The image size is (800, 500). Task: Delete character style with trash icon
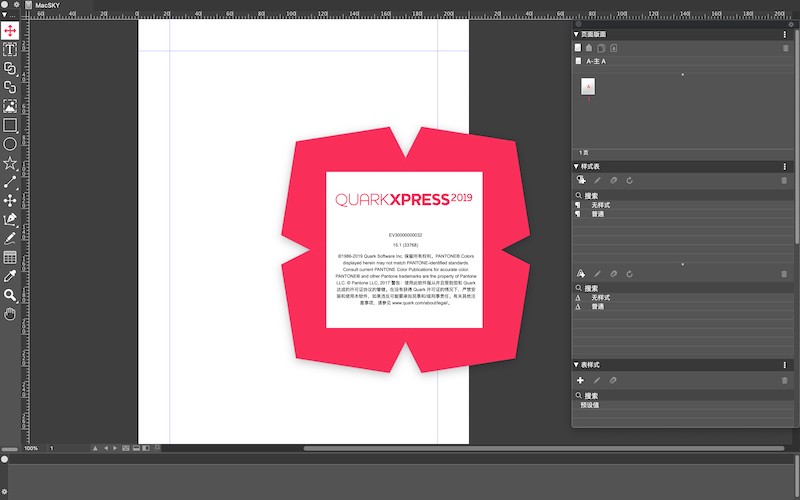point(784,274)
